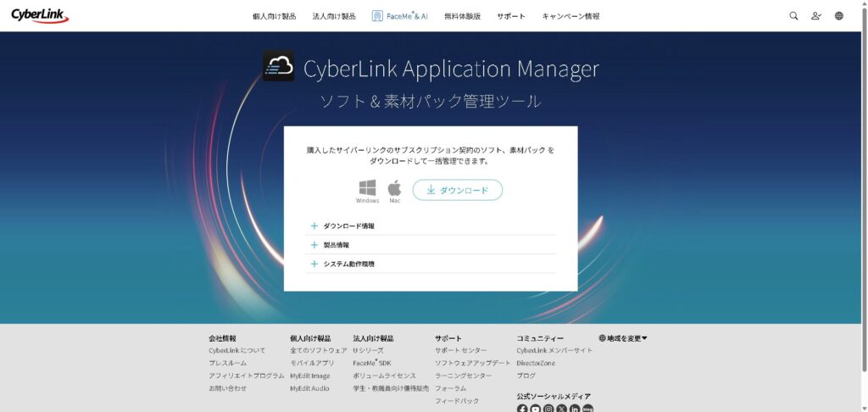
Task: Open the サポート menu in top navigation
Action: (511, 16)
